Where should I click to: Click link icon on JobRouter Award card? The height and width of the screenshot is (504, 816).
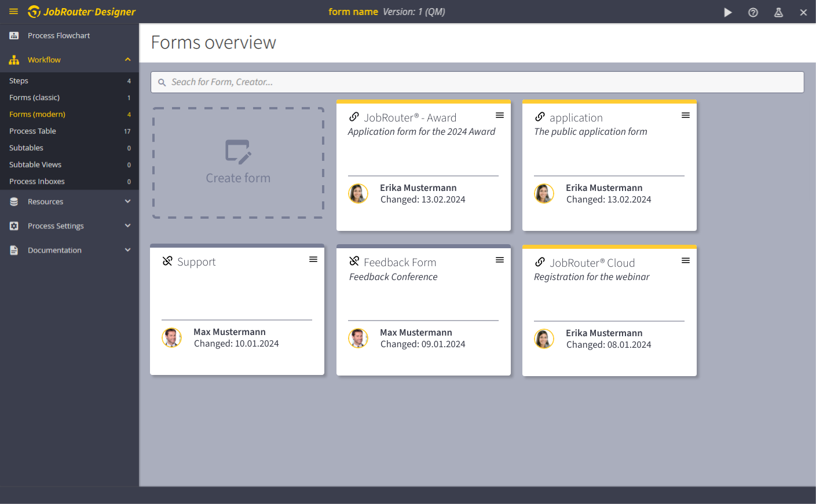click(354, 117)
